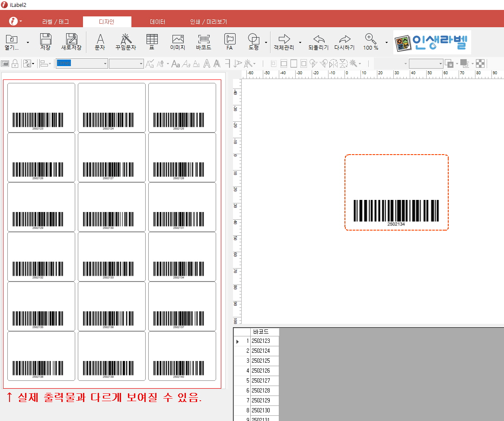Select the 꾸밈문자 decorative text tool
The height and width of the screenshot is (421, 504).
coord(126,42)
